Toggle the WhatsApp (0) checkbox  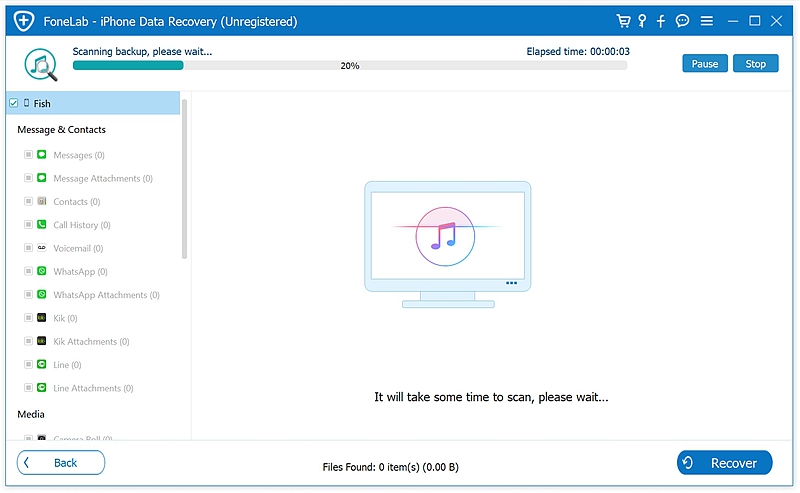click(x=29, y=271)
